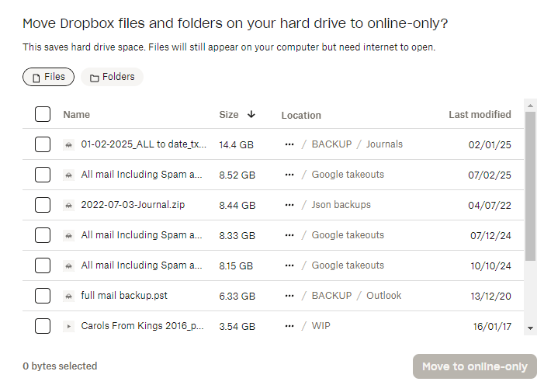The width and height of the screenshot is (551, 392).
Task: Tick the checkbox for Carols From Kings 2016
Action: pos(43,326)
